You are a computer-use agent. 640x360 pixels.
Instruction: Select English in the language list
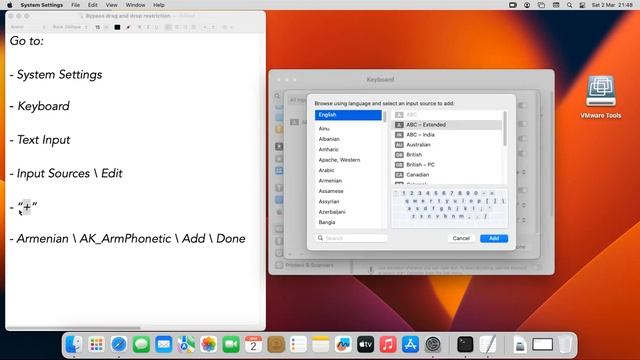pyautogui.click(x=348, y=115)
